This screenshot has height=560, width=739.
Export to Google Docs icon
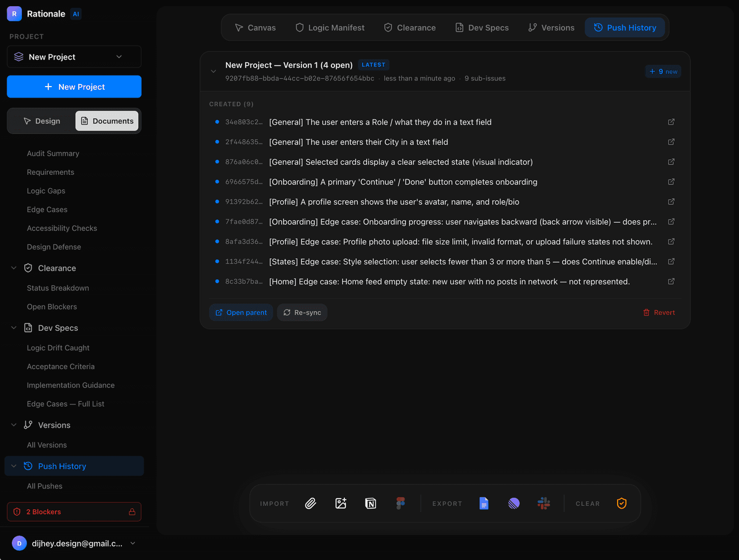484,503
